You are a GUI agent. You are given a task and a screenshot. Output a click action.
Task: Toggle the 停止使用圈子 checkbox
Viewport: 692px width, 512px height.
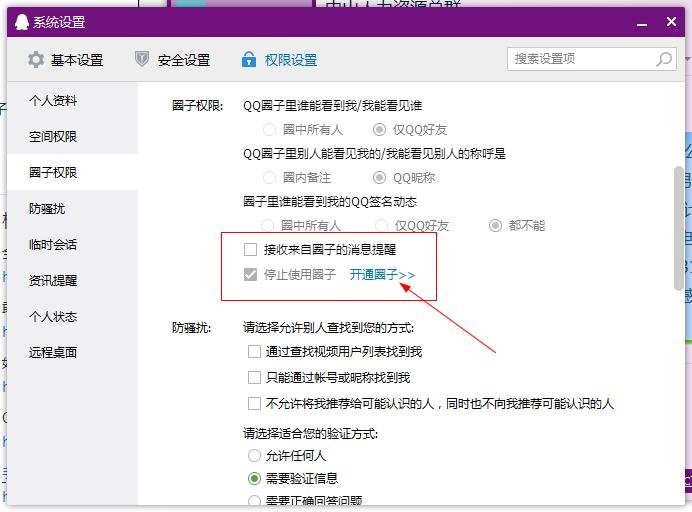coord(250,275)
